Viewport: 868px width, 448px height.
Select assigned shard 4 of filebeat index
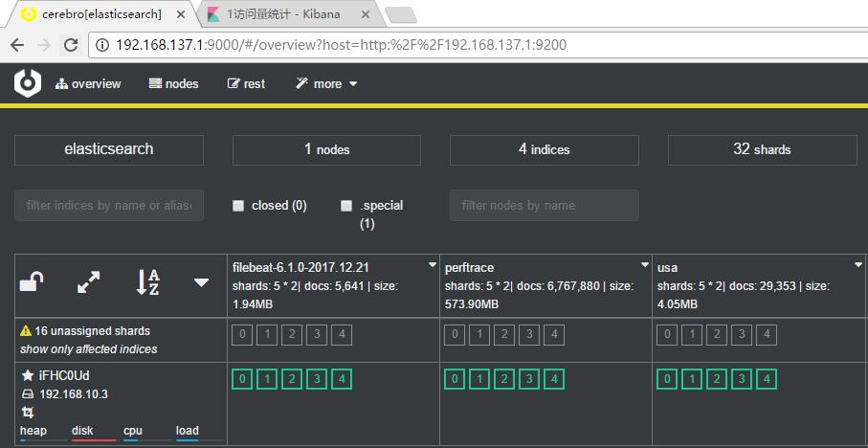click(342, 379)
